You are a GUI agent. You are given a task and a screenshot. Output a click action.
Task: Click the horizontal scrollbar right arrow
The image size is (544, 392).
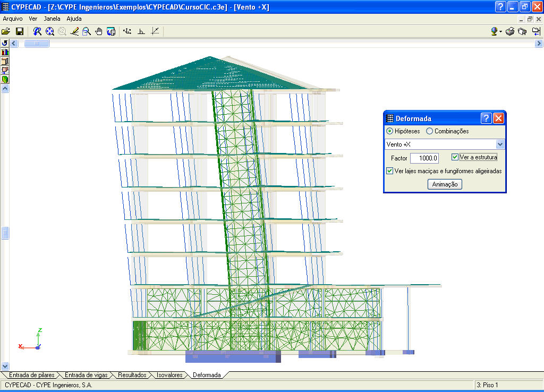pos(539,44)
